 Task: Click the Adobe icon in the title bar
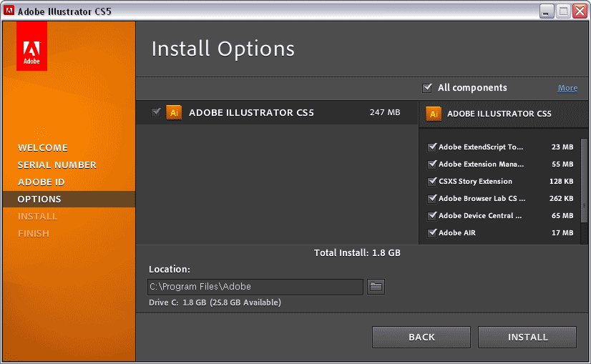9,11
